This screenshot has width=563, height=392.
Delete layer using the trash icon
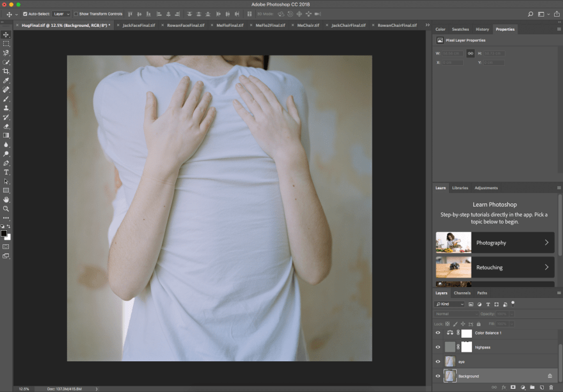point(551,386)
